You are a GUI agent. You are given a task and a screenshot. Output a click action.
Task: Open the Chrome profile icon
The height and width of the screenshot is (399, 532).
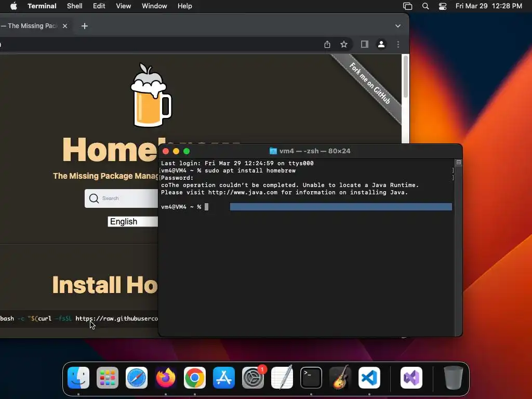381,44
